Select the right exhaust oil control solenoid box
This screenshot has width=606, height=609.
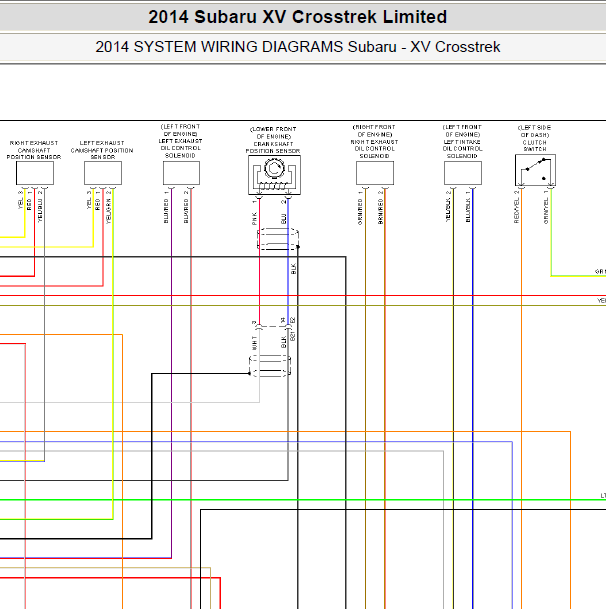(x=375, y=173)
